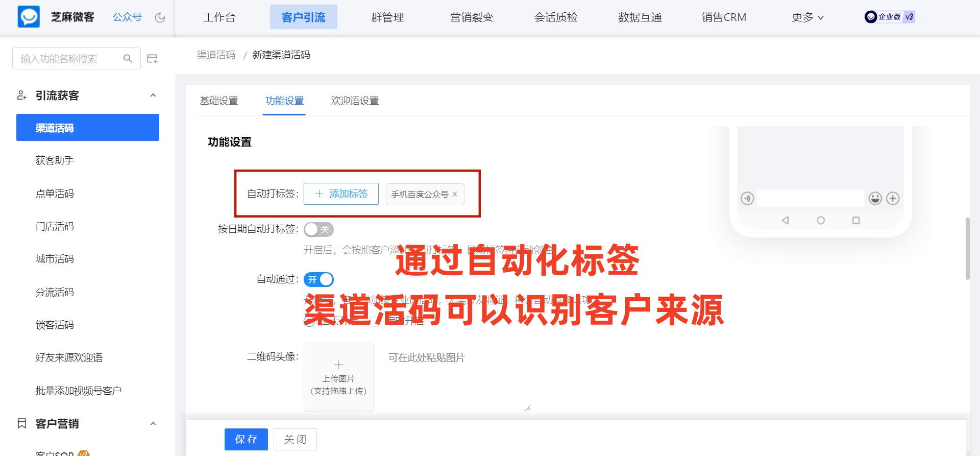Click the 关闭 button
This screenshot has width=980, height=456.
click(295, 439)
